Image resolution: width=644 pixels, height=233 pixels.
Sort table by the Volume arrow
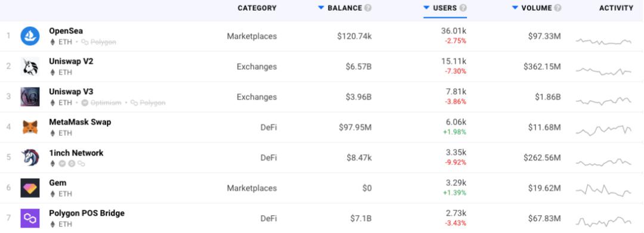(515, 8)
